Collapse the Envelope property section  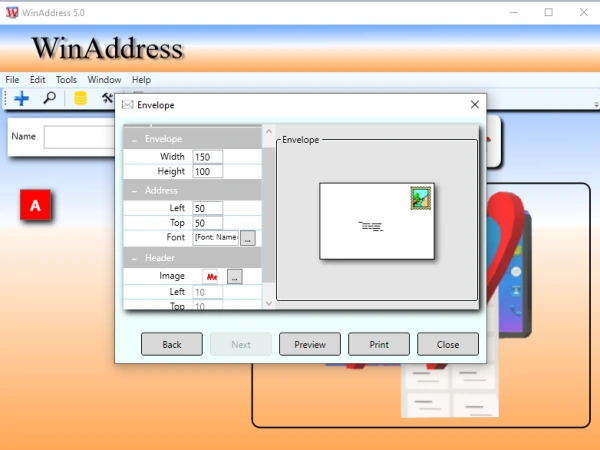[x=134, y=140]
